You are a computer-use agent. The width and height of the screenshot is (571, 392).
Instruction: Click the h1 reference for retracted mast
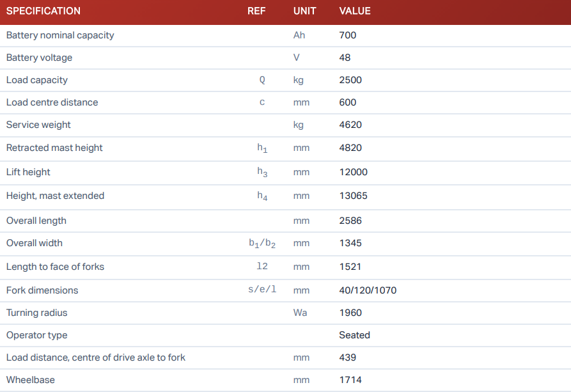262,148
